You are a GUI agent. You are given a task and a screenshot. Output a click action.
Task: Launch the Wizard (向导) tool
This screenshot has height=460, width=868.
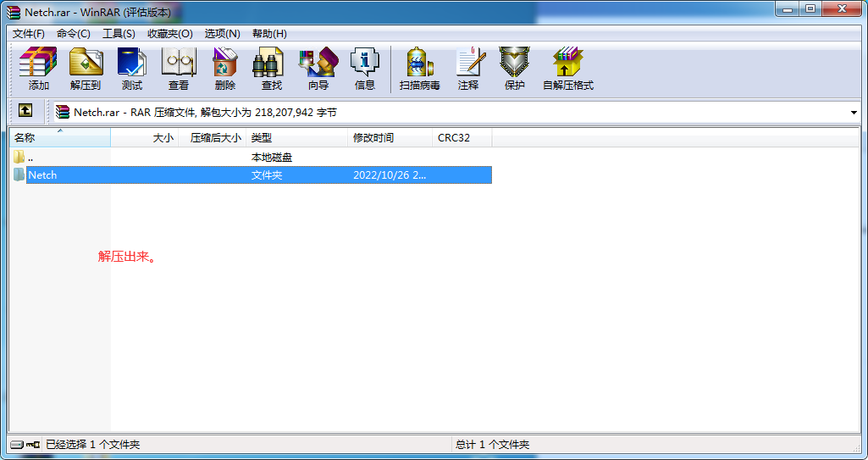(x=318, y=69)
